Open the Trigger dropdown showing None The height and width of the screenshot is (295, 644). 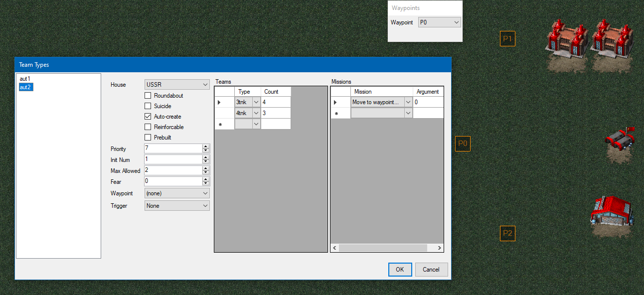[177, 206]
